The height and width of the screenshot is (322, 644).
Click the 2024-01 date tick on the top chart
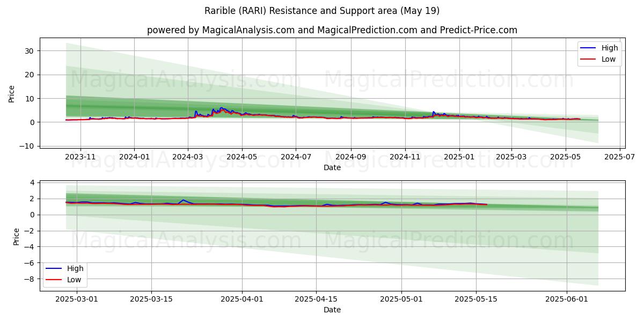click(134, 157)
